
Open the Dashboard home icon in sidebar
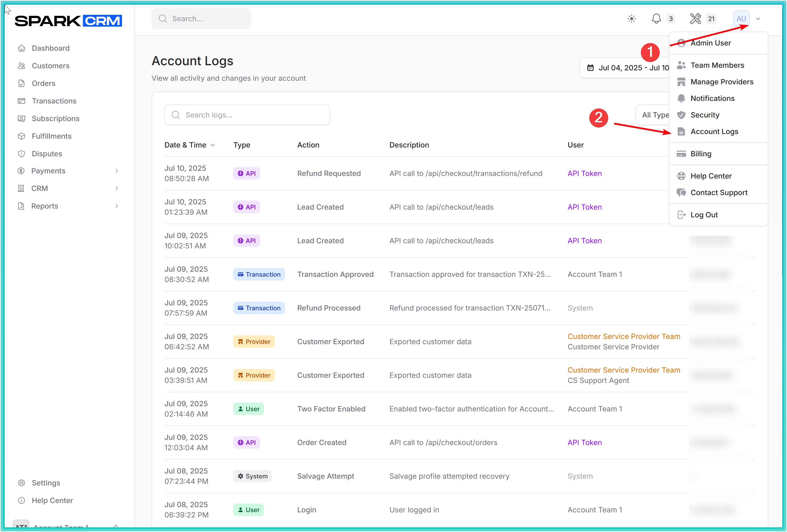pyautogui.click(x=22, y=48)
